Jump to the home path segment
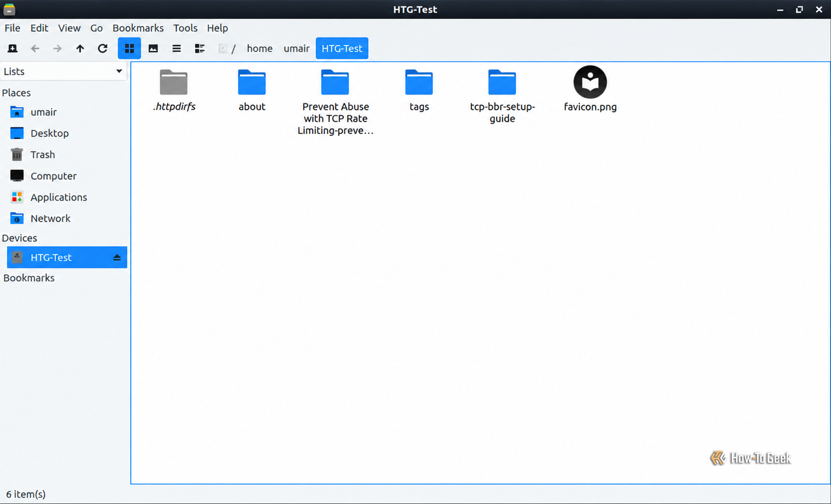 259,48
